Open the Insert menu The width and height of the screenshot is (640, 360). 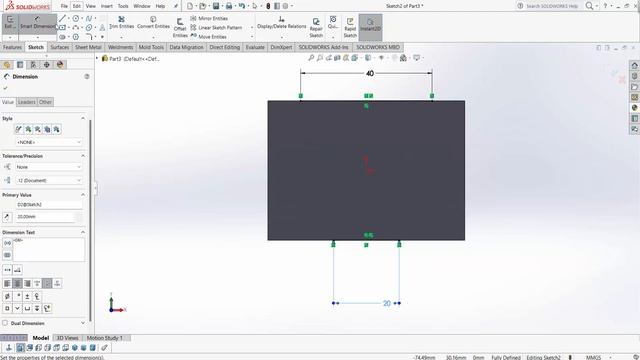107,6
